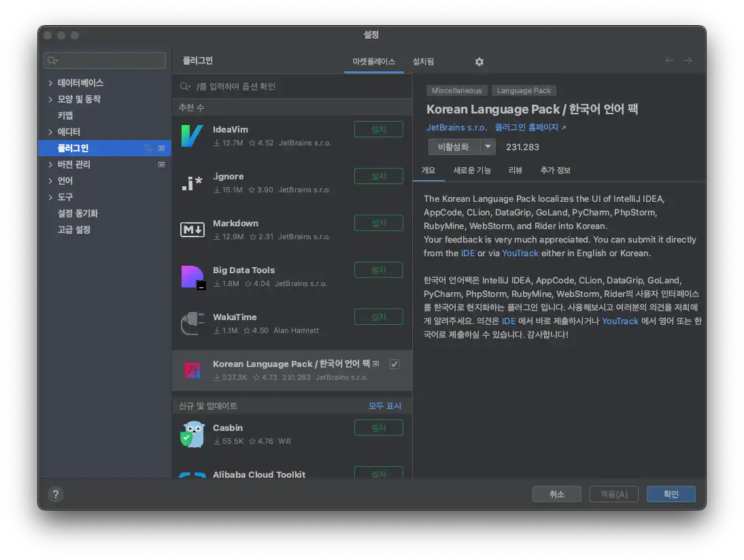Click the IDE link in English description

click(x=468, y=253)
